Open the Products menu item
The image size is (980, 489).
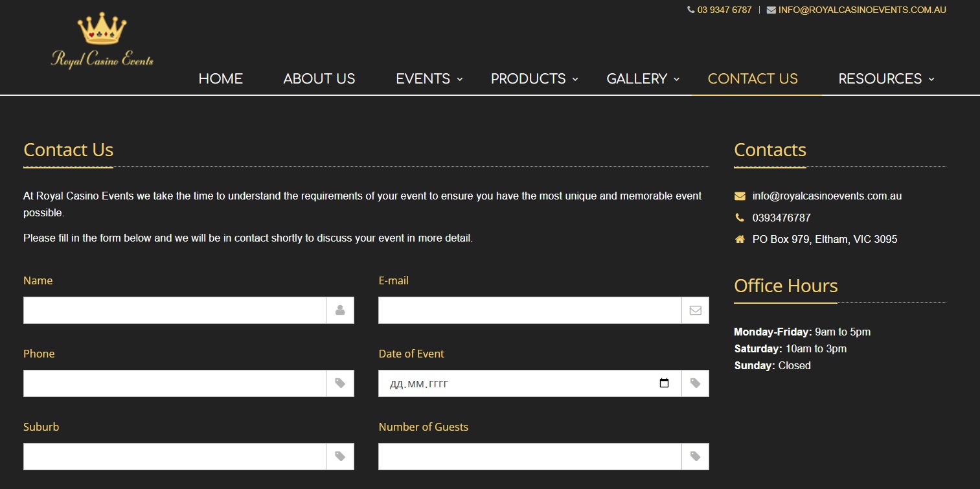[529, 79]
